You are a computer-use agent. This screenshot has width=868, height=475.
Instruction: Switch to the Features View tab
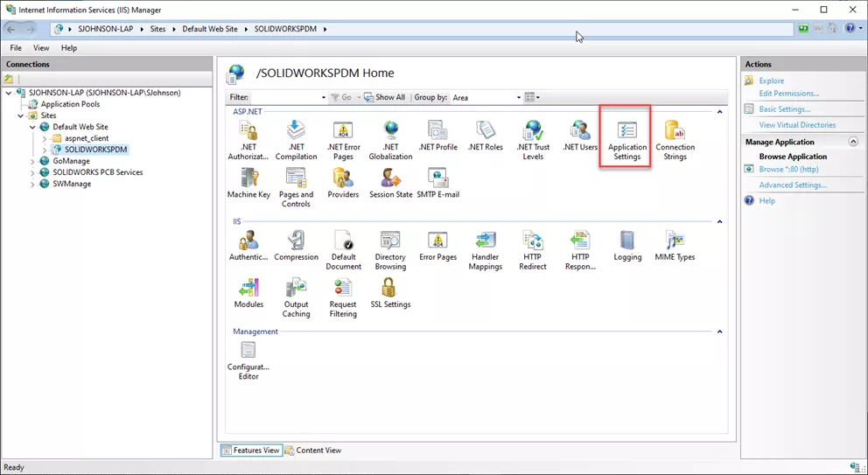(251, 451)
